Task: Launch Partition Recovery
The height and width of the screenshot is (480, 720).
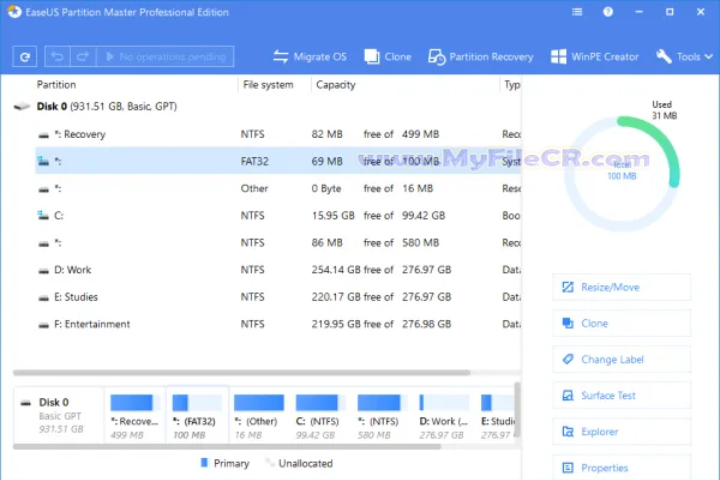Action: coord(481,56)
